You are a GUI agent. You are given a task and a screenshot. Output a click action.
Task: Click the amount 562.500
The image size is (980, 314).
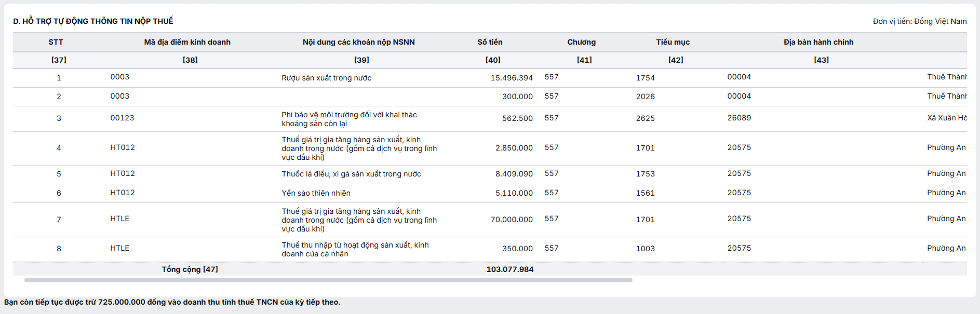[517, 118]
